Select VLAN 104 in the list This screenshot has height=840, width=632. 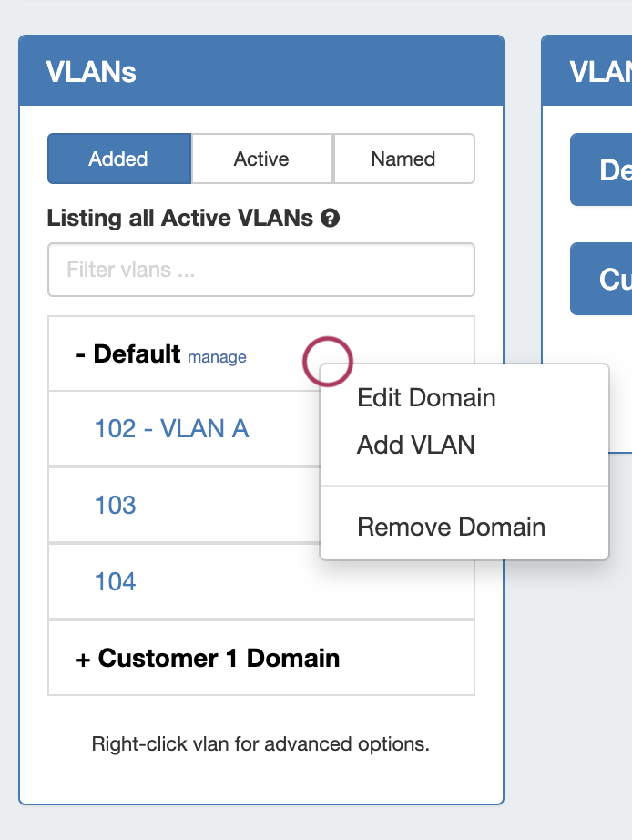pos(116,581)
